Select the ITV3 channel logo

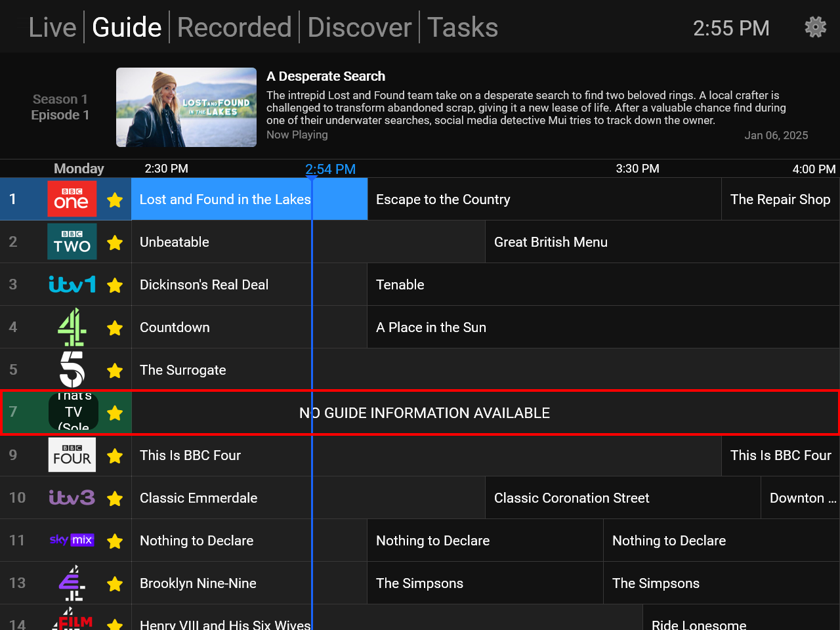pos(72,497)
